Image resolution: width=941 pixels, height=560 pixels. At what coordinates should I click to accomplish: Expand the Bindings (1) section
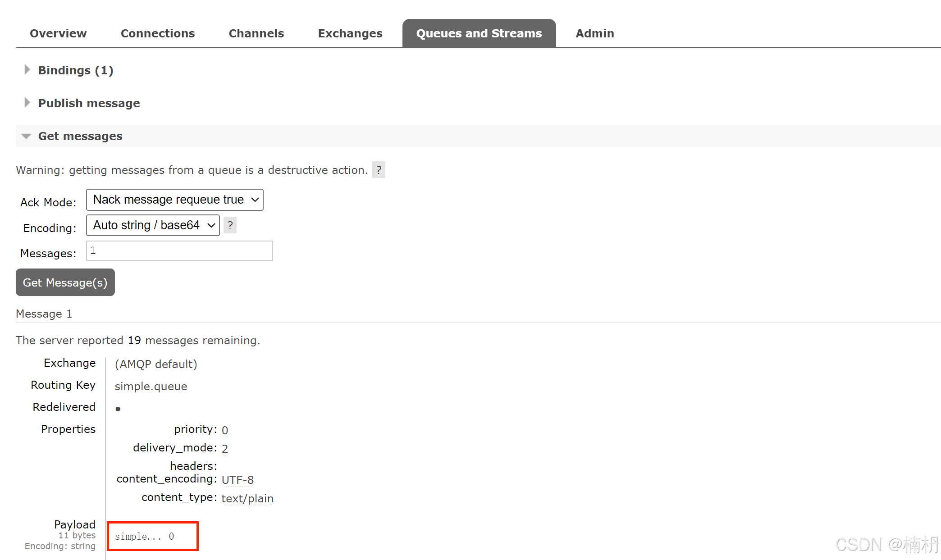pyautogui.click(x=75, y=70)
